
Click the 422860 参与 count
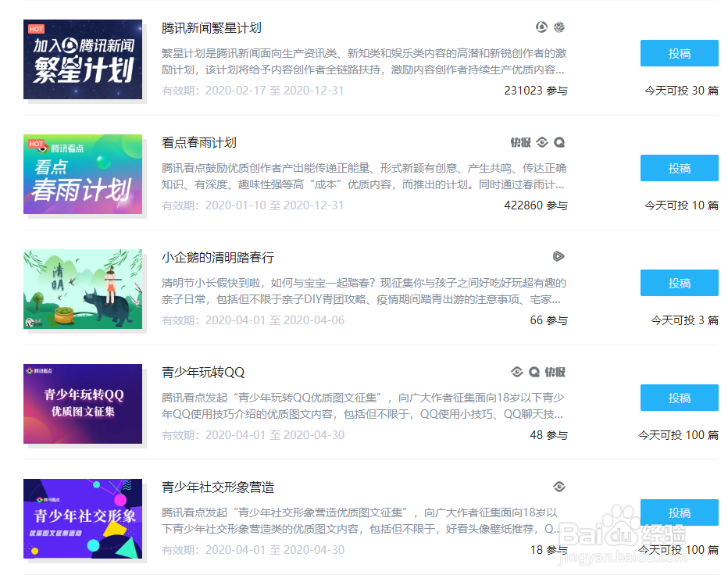(x=536, y=205)
